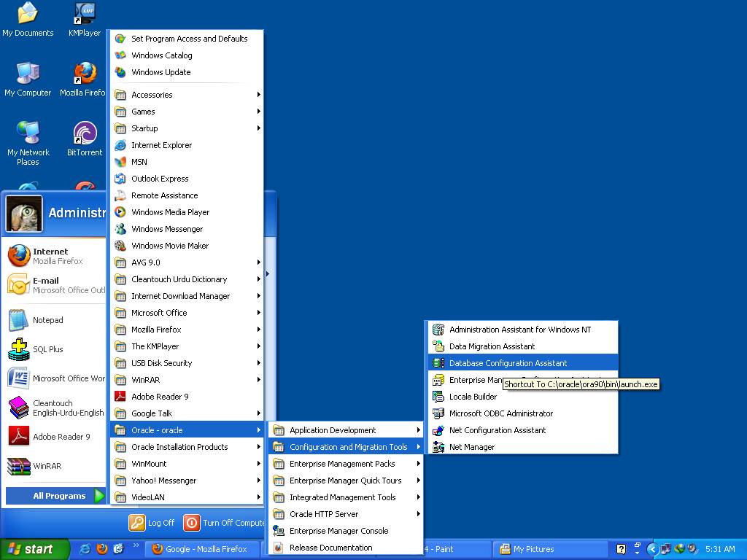Open Cleantouch English-Urdu-English dictionary
Viewport: 747px width, 560px height.
click(x=55, y=408)
